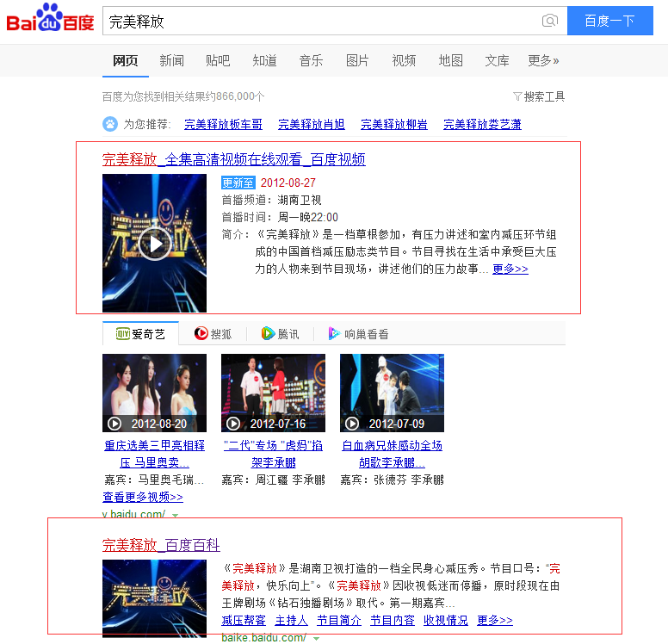Open 节目简介 sub-link

click(339, 620)
